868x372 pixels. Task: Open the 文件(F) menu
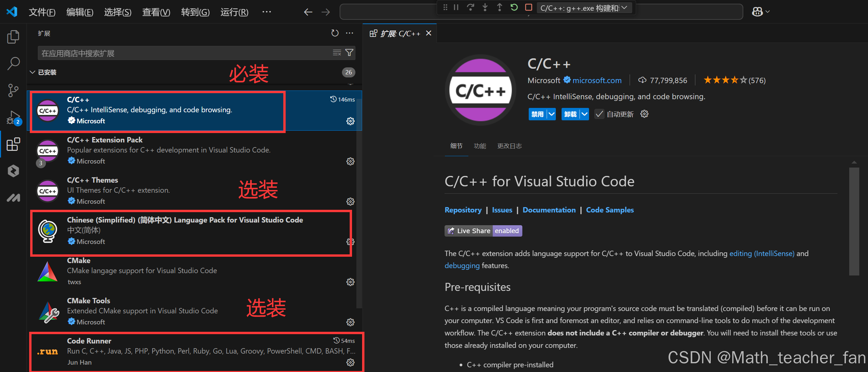click(x=42, y=12)
